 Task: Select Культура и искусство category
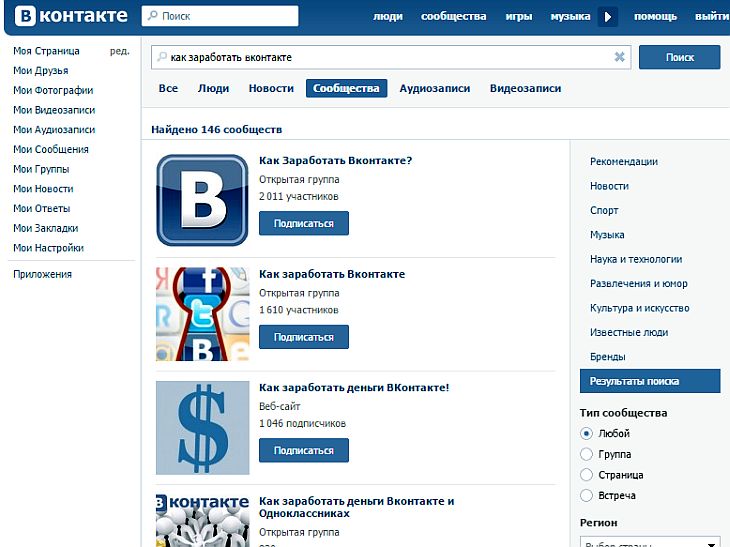click(x=640, y=308)
